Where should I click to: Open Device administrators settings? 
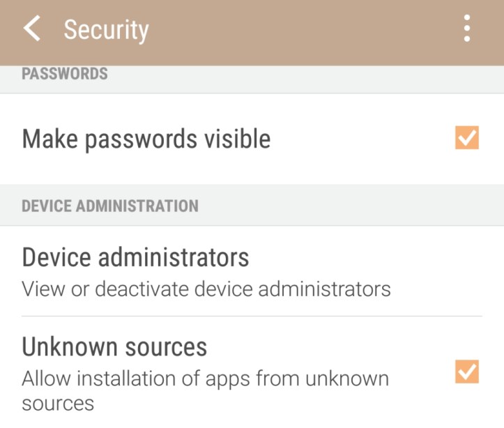point(135,258)
